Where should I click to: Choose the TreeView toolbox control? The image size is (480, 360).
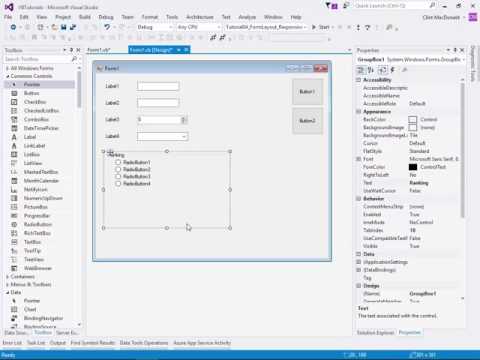tap(34, 259)
